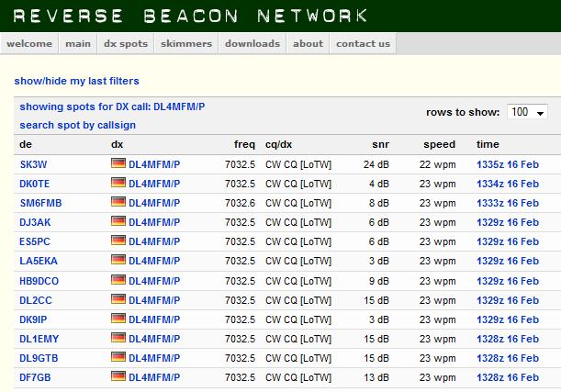Click the German flag icon in DF7GB row
561x392 pixels.
[118, 376]
